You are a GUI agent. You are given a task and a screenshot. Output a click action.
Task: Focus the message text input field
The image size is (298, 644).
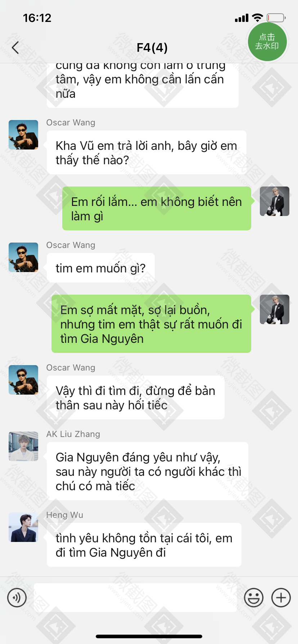point(135,598)
